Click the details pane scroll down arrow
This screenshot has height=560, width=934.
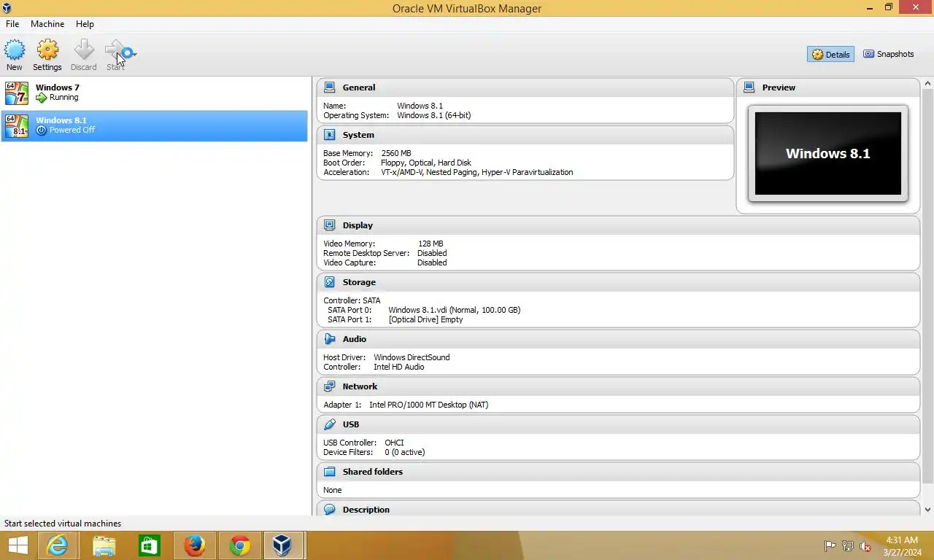927,510
